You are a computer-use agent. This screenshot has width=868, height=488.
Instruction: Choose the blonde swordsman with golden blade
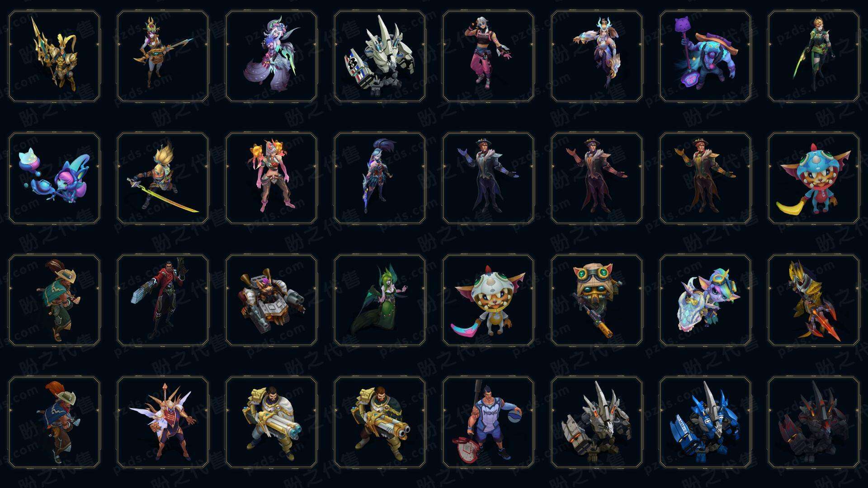pos(163,178)
